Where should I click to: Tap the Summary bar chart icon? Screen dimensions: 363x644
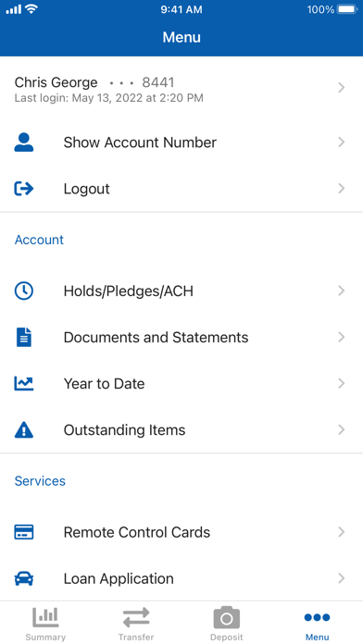click(45, 617)
